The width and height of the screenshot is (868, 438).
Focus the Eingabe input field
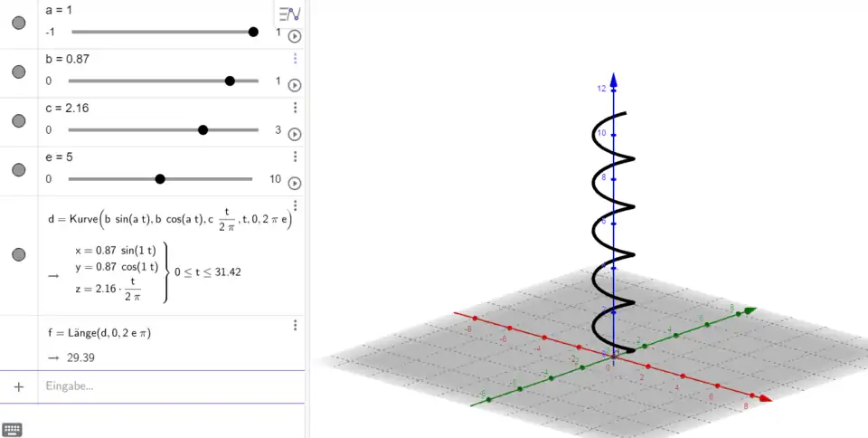(163, 386)
